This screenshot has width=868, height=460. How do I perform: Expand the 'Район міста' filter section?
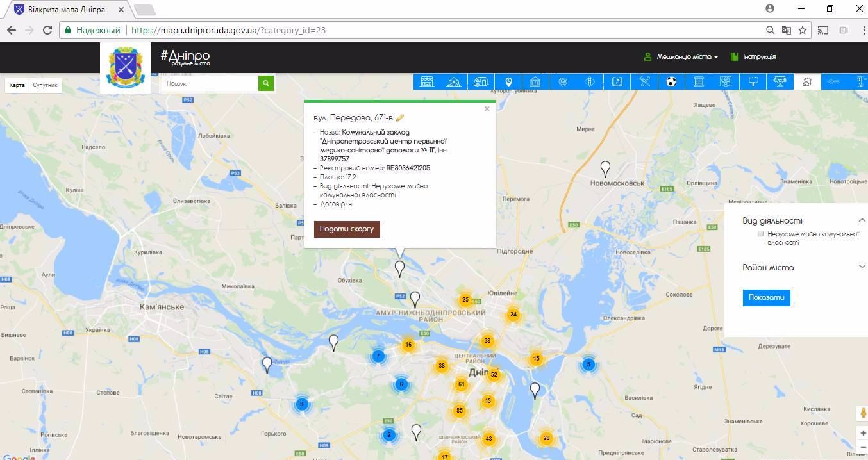862,267
